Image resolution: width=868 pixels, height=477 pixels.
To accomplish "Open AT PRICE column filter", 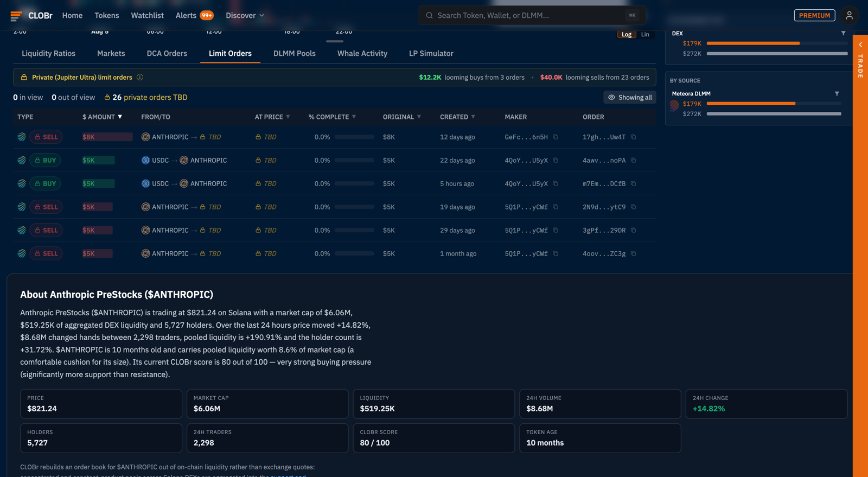I will point(288,117).
